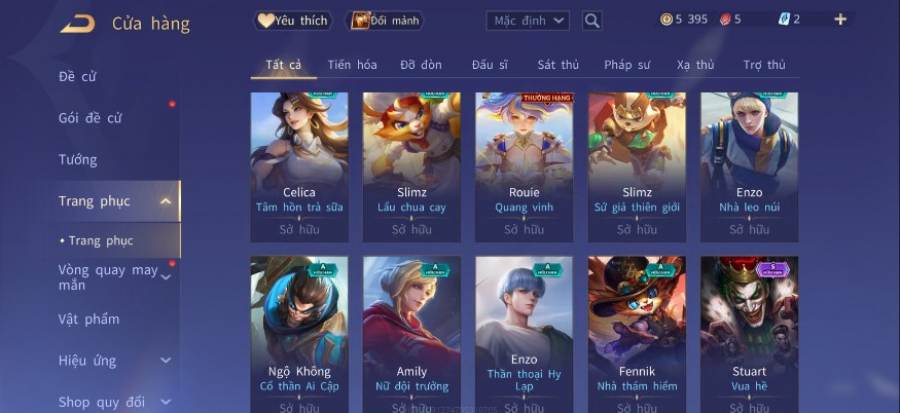
Task: Open the Mặc định sort dropdown
Action: point(527,21)
